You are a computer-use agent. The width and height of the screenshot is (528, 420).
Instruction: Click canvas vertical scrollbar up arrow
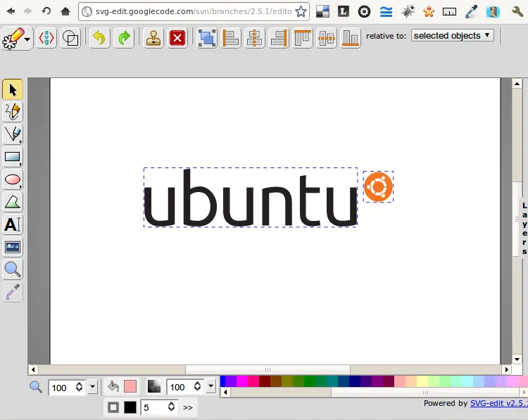517,84
